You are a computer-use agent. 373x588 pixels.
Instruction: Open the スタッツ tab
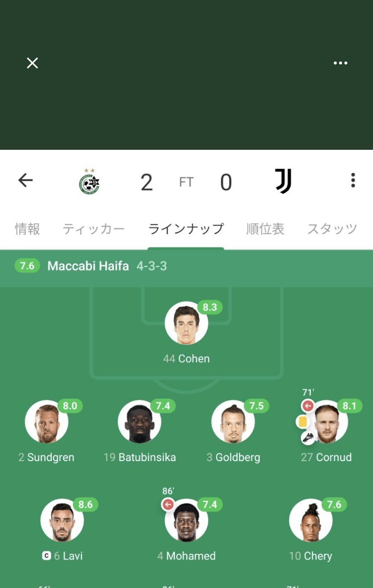332,229
